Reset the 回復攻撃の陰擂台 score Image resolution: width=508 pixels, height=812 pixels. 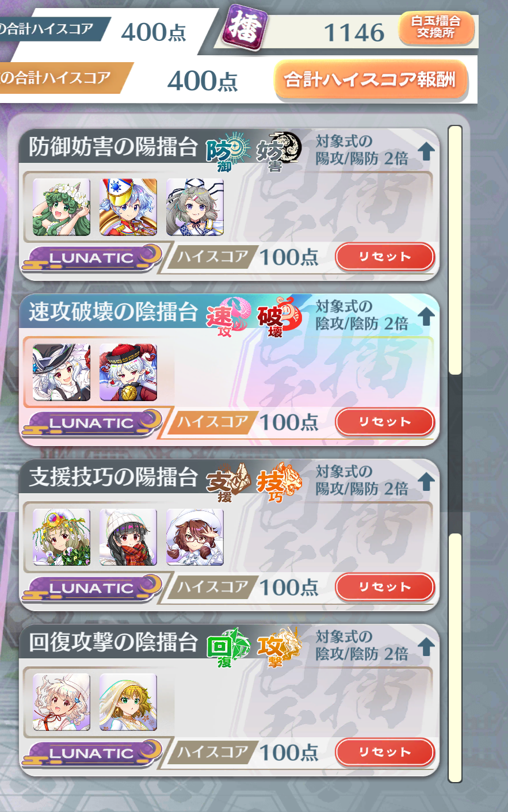(x=384, y=752)
